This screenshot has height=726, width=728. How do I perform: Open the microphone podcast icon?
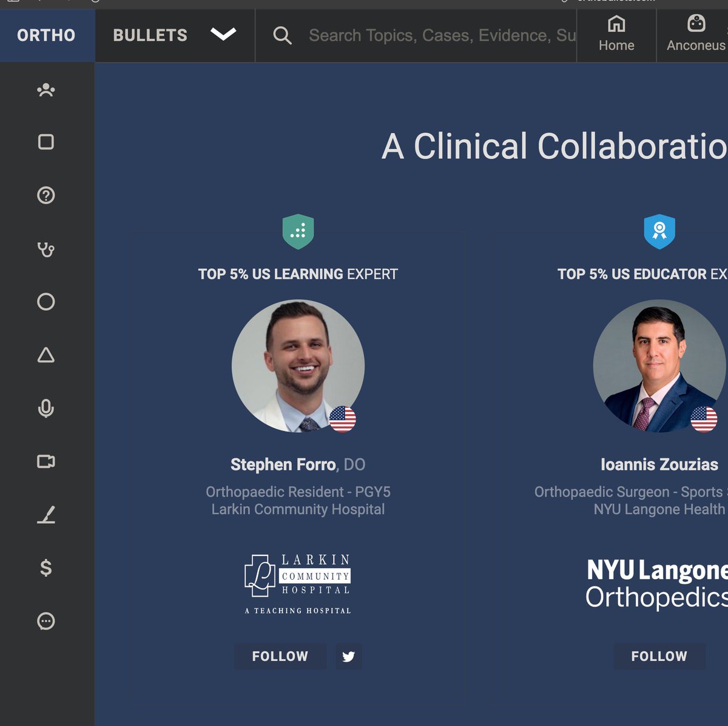pyautogui.click(x=46, y=409)
